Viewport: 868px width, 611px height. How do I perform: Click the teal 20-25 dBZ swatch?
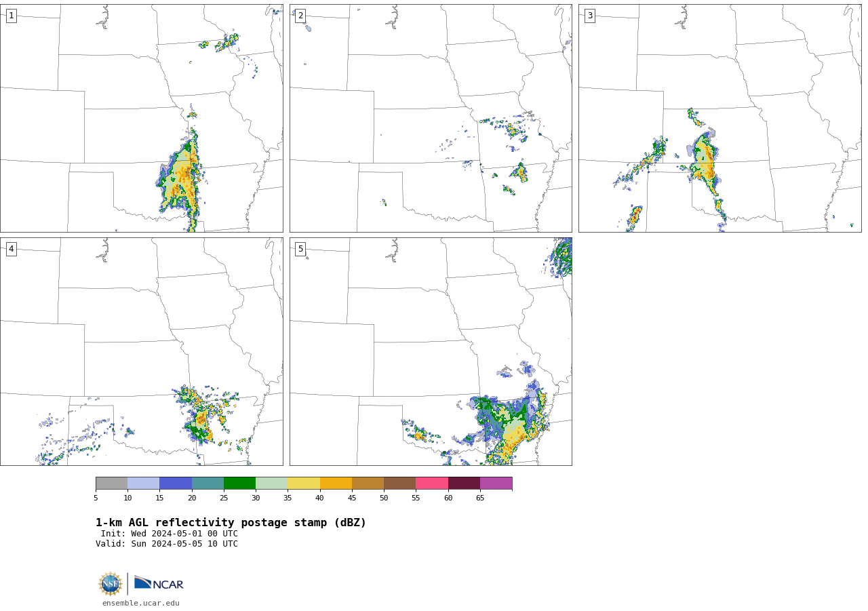208,484
